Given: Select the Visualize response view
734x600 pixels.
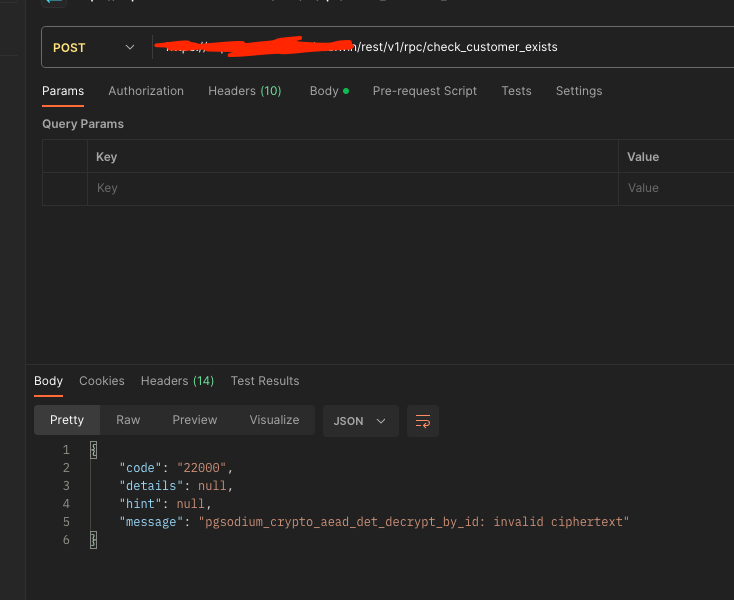Looking at the screenshot, I should coord(274,420).
